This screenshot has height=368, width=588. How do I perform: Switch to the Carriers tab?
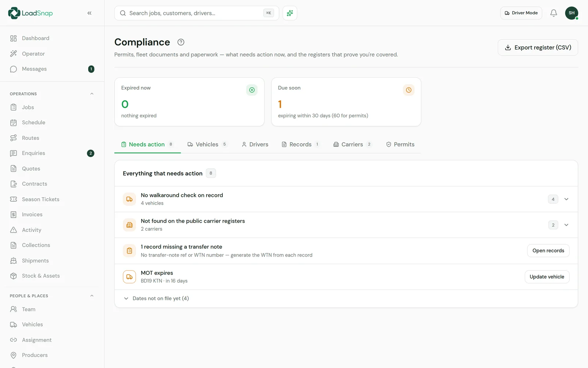tap(352, 144)
